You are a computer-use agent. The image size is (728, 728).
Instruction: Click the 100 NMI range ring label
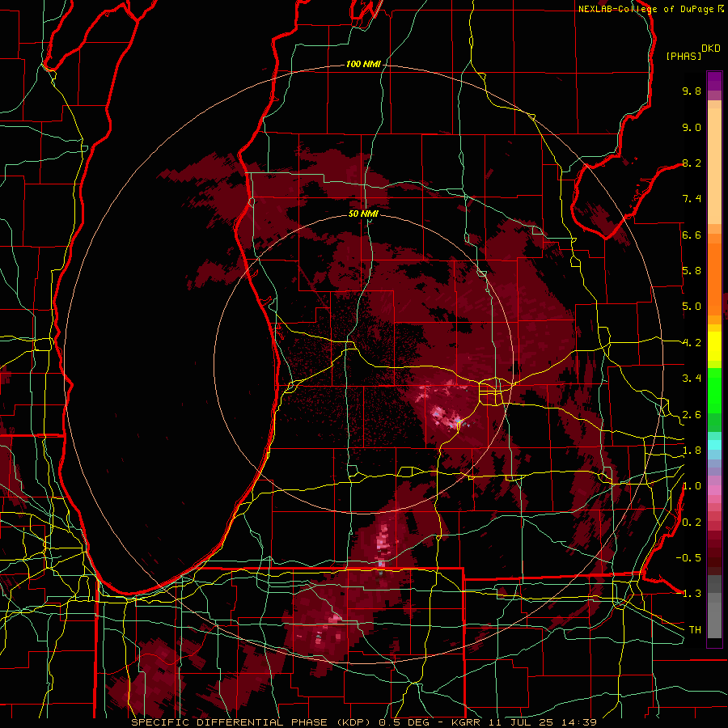coord(363,64)
